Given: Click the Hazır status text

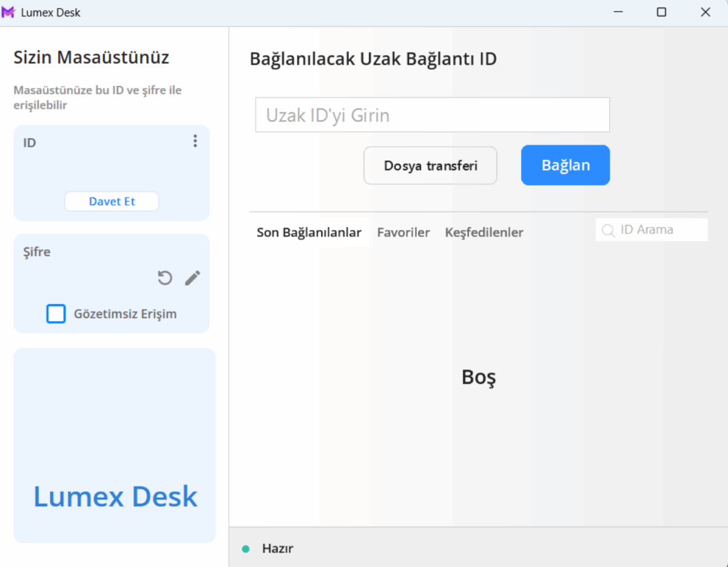Looking at the screenshot, I should pos(278,549).
